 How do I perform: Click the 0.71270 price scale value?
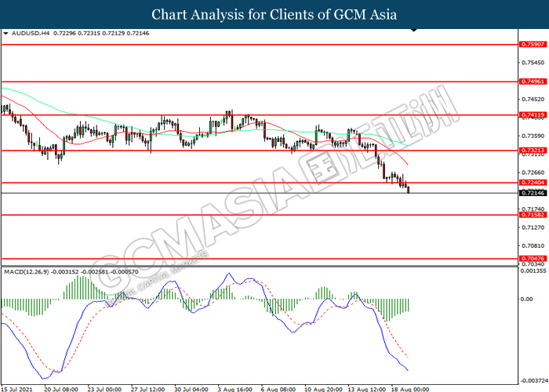[x=533, y=227]
